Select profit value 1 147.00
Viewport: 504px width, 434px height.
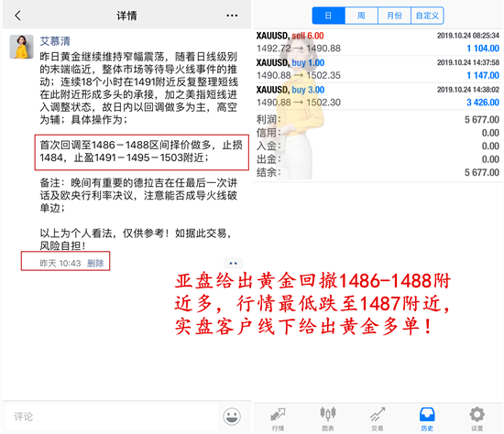(x=483, y=75)
